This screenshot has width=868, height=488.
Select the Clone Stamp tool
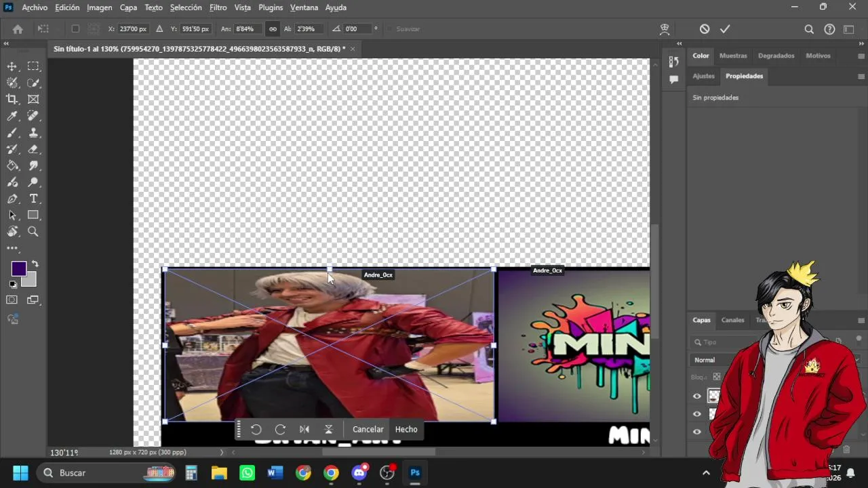click(33, 133)
